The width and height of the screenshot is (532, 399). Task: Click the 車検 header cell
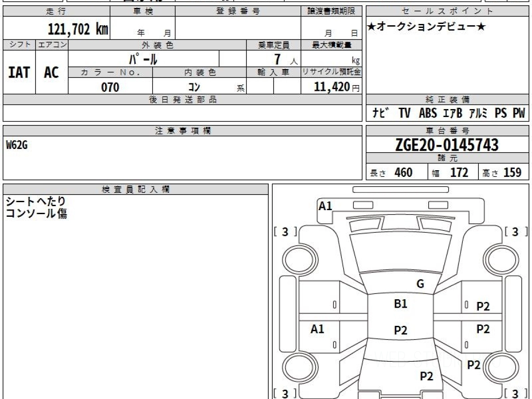point(142,12)
